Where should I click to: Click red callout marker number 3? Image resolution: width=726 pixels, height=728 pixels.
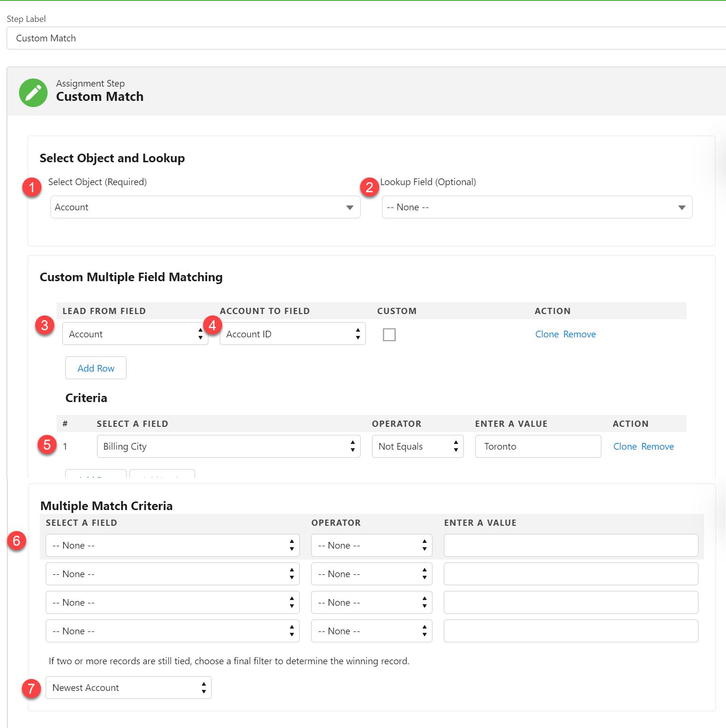44,325
